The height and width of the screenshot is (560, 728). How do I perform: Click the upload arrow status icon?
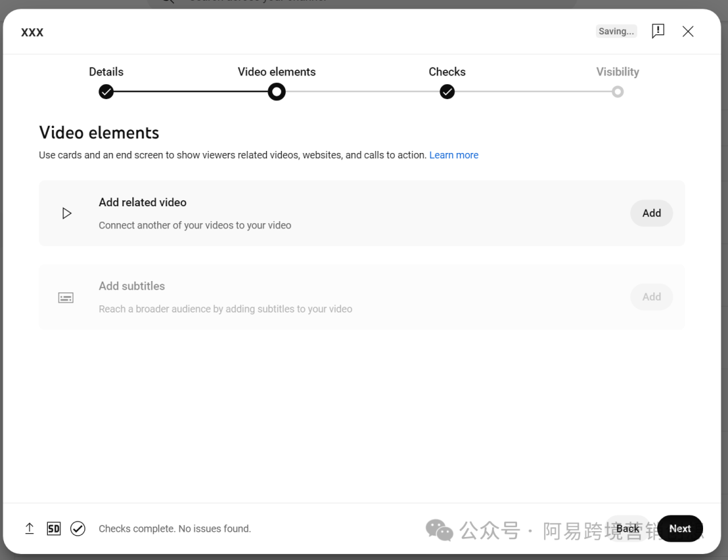(x=29, y=528)
